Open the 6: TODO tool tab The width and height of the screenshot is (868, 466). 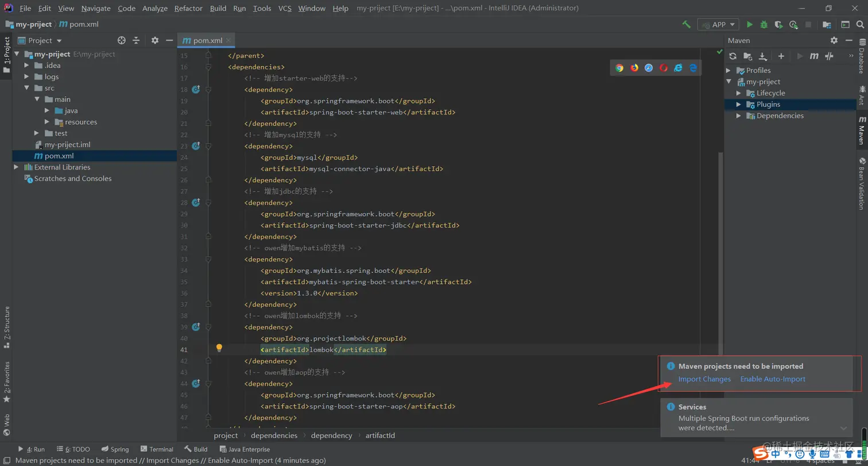[73, 449]
